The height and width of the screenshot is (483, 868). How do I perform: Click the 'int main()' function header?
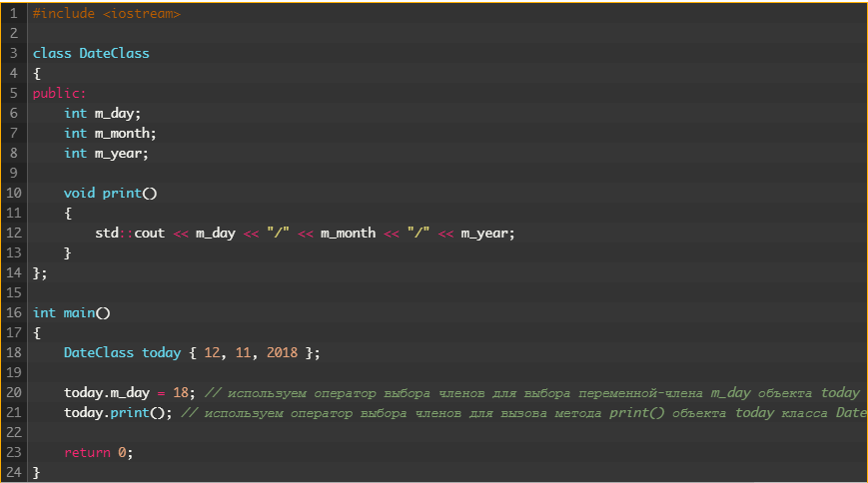[71, 312]
